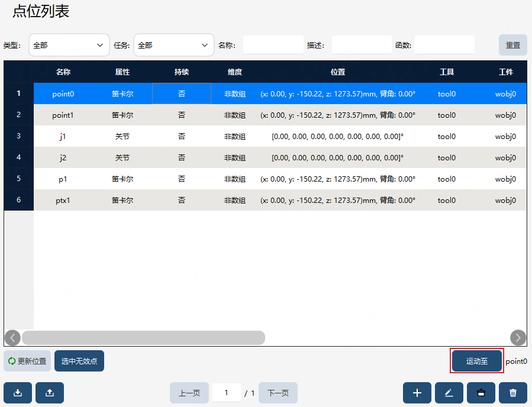Sort by the 名称 column header
The image size is (532, 407).
point(63,72)
